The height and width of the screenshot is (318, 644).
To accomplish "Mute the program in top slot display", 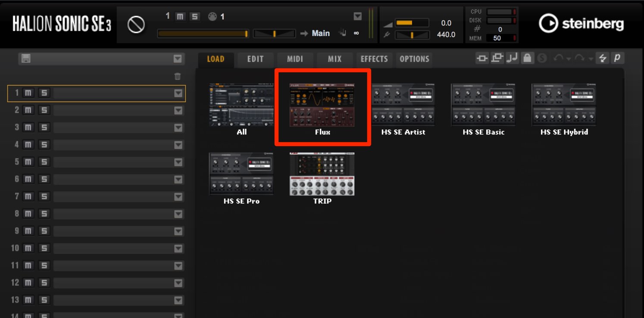I will click(x=180, y=16).
